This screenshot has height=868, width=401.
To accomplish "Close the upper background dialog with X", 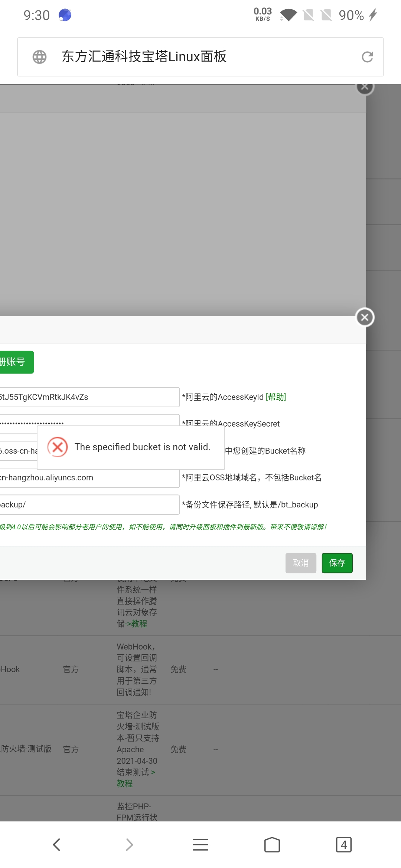I will 365,88.
